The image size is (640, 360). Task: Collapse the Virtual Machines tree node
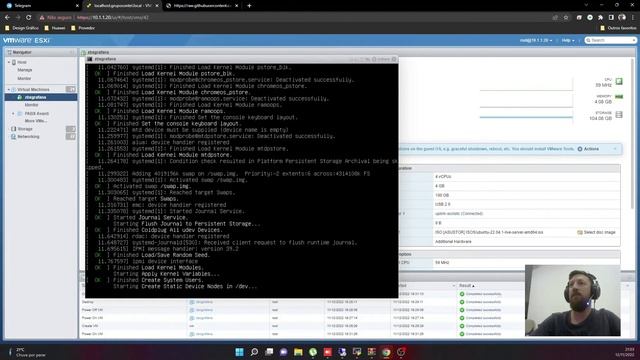9,89
